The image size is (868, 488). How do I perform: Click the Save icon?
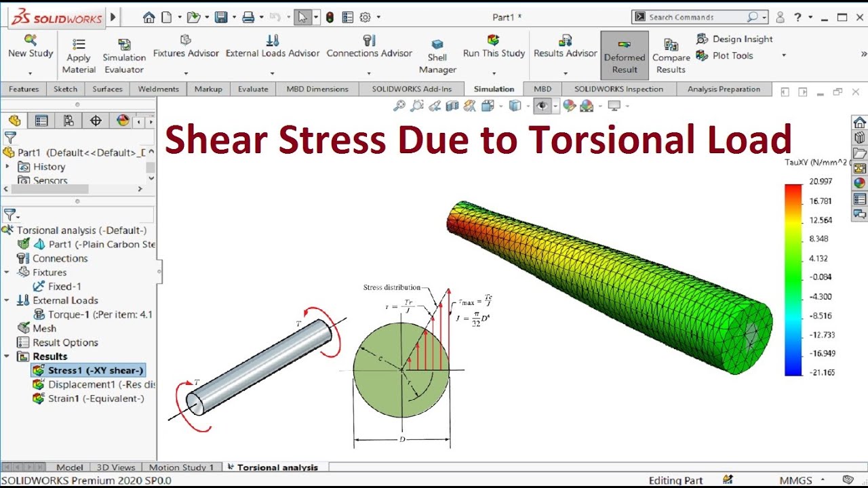221,18
